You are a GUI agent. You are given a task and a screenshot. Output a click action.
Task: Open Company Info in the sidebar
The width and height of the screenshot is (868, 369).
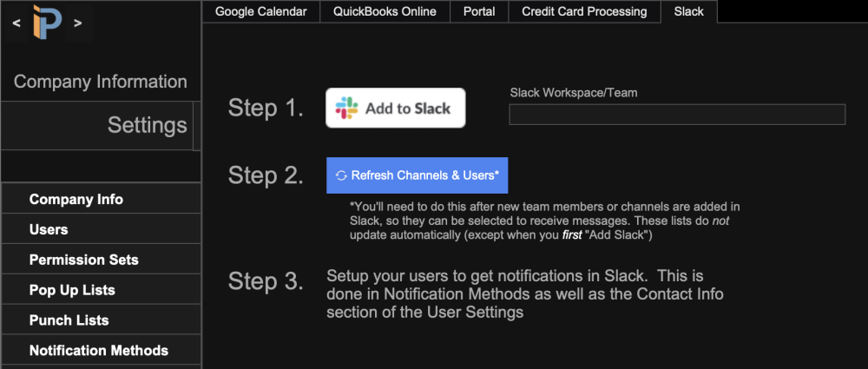click(102, 199)
